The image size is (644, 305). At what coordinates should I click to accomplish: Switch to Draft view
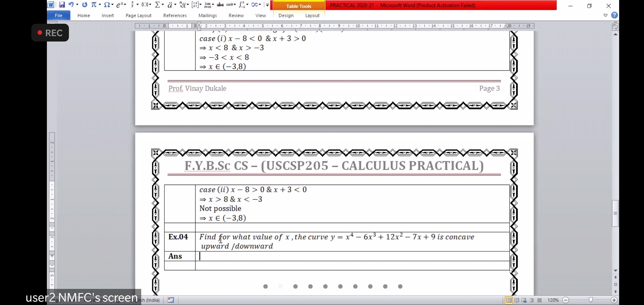[x=539, y=300]
